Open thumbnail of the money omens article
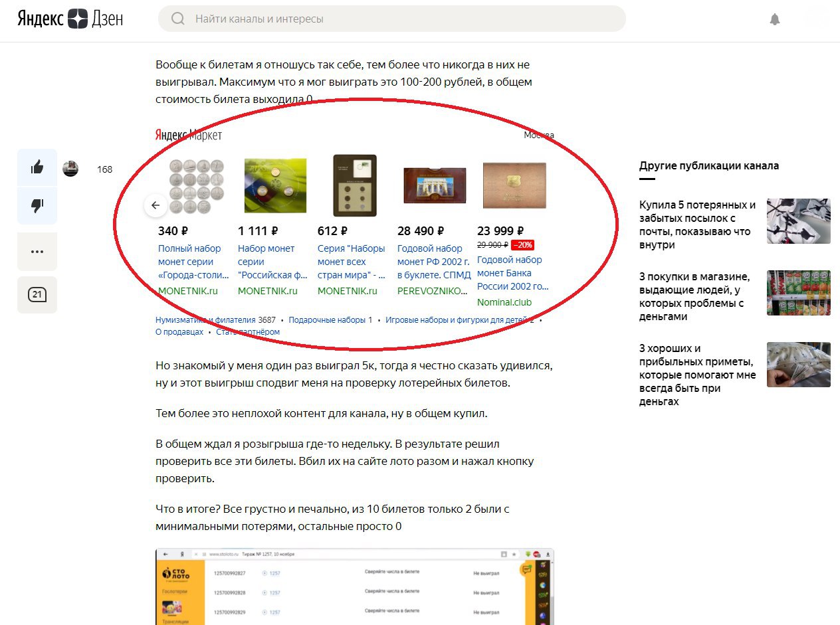The image size is (840, 625). coord(799,364)
